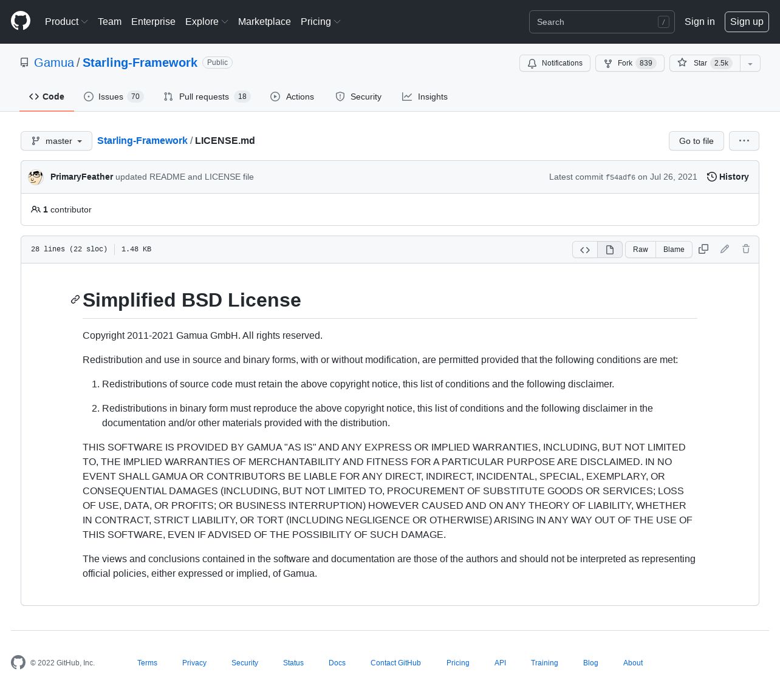Click the repository book icon beside Gamua
Screen dimensions: 780x700
click(x=24, y=63)
